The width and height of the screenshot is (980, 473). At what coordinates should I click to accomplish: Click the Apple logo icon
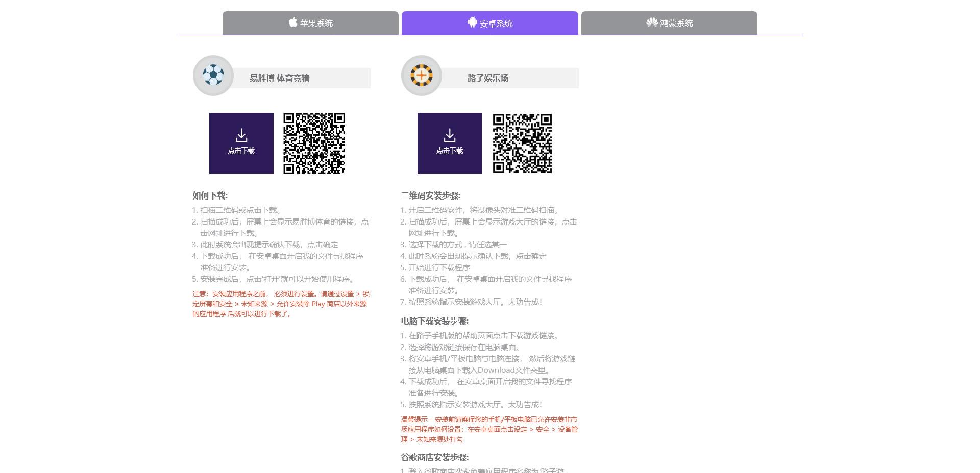tap(293, 22)
